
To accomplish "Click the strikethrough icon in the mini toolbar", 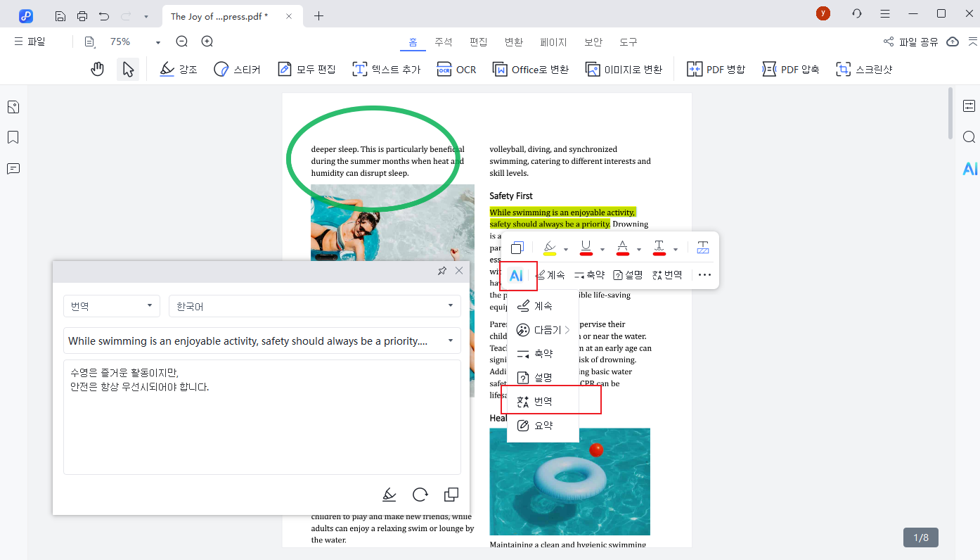I will tap(623, 247).
